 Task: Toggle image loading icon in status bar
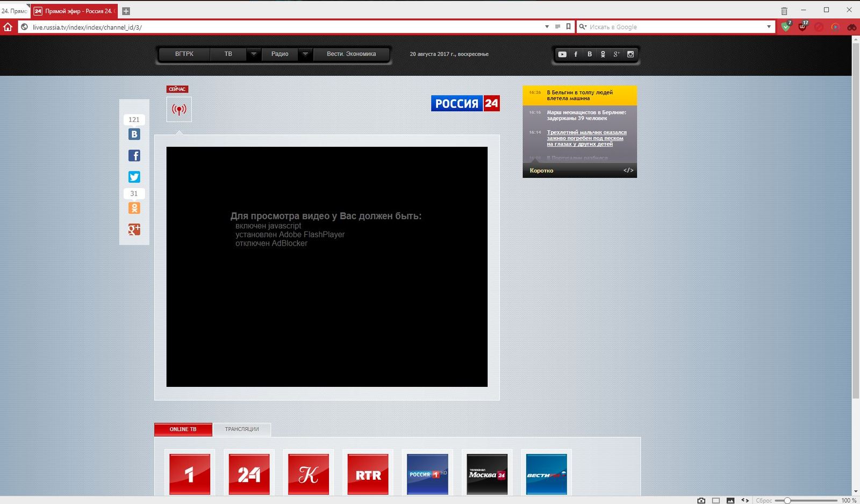point(730,500)
